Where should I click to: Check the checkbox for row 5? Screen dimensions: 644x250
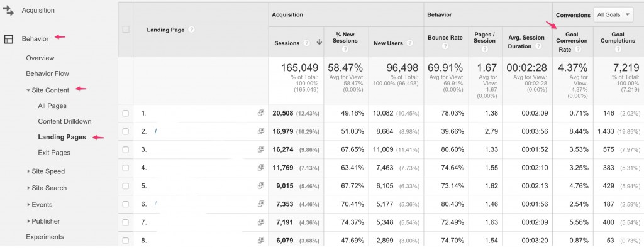click(x=126, y=186)
